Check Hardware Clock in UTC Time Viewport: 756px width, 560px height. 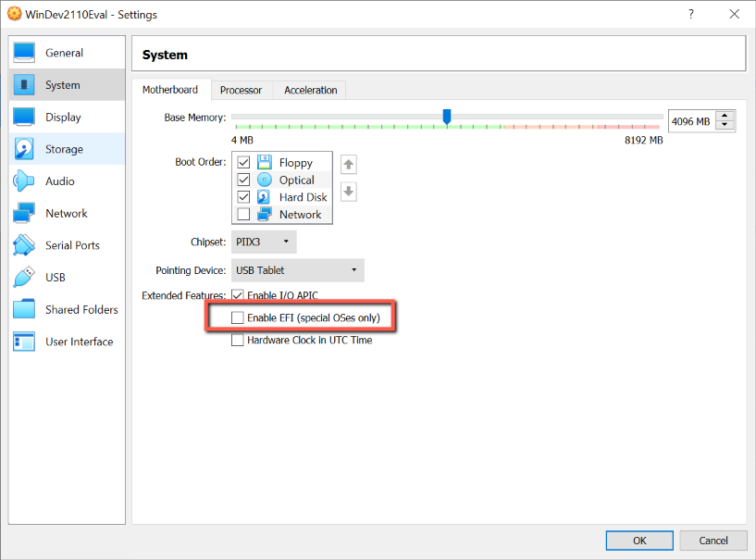pyautogui.click(x=237, y=340)
